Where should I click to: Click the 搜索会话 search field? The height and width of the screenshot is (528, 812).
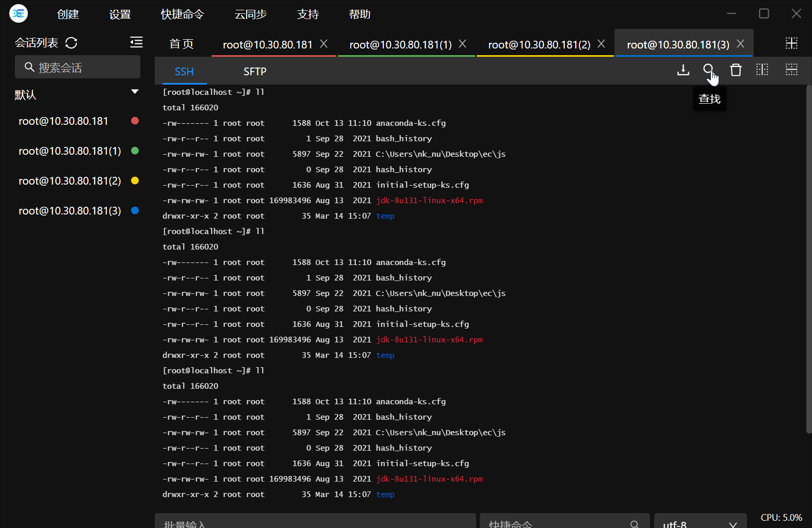[x=77, y=67]
